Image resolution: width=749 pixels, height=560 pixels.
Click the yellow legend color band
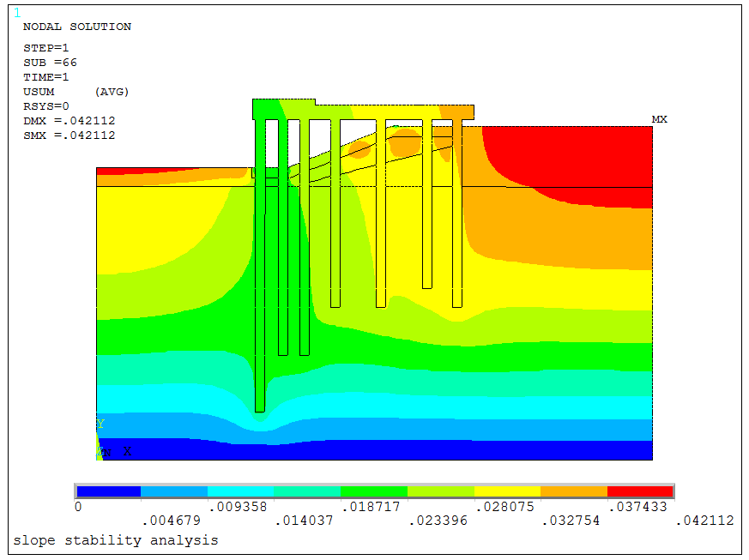[x=507, y=491]
